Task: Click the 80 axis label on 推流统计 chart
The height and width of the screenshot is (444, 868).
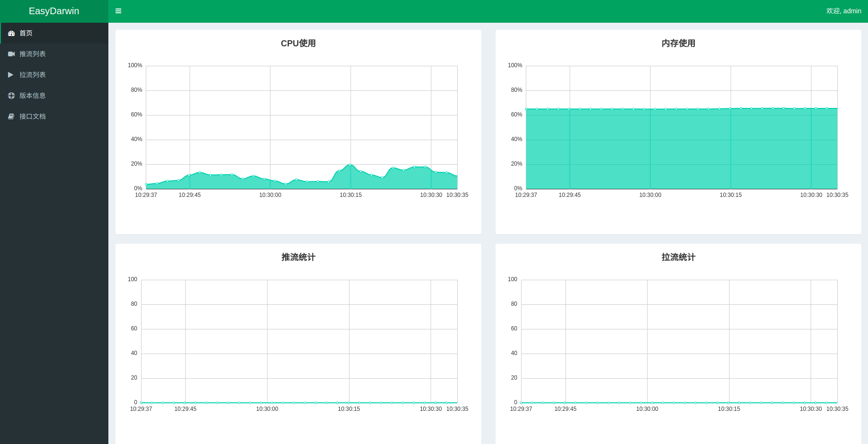Action: click(x=134, y=304)
